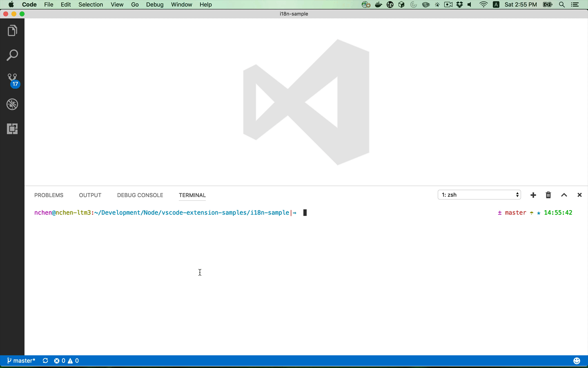
Task: Send feedback via smiley icon
Action: [x=577, y=361]
